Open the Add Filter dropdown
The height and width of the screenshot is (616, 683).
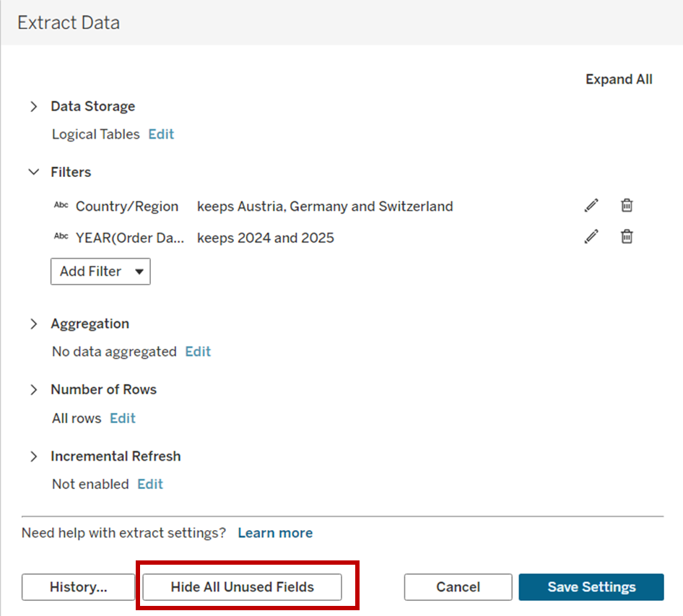(100, 272)
